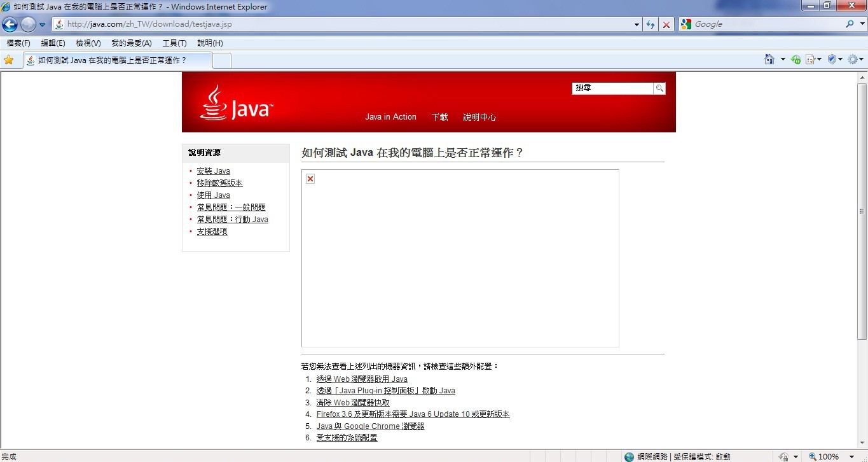Click the address bar URL field
Viewport: 868px width, 462px height.
pos(347,24)
